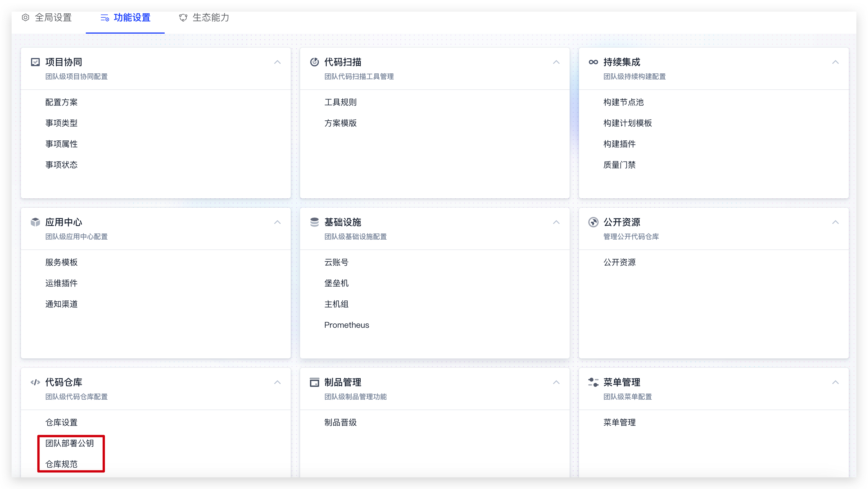Image resolution: width=868 pixels, height=489 pixels.
Task: Open 构建插件 settings
Action: tap(619, 144)
